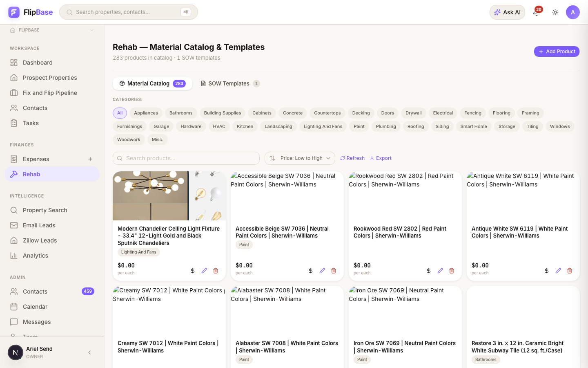Viewport: 588px width, 368px height.
Task: Click the plus icon next to Expenses
Action: (90, 159)
